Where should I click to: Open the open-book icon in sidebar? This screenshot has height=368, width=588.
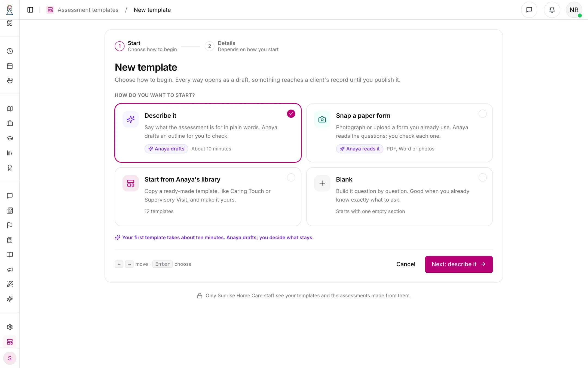click(10, 255)
